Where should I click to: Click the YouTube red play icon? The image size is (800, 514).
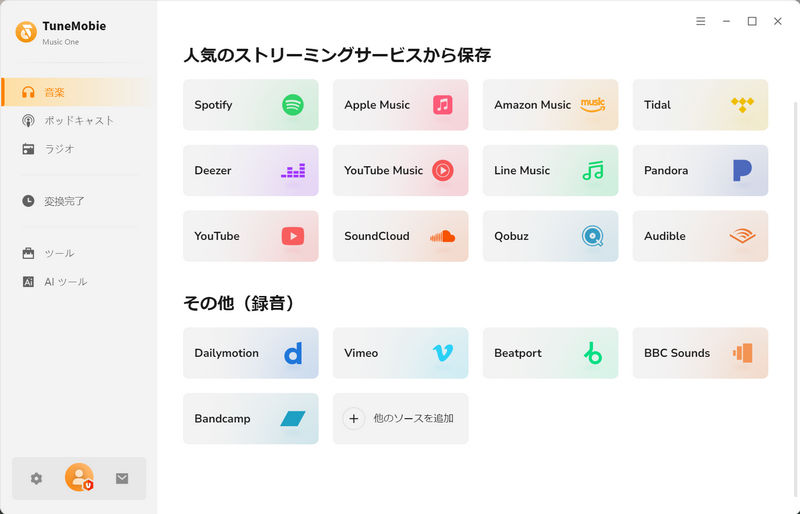293,236
